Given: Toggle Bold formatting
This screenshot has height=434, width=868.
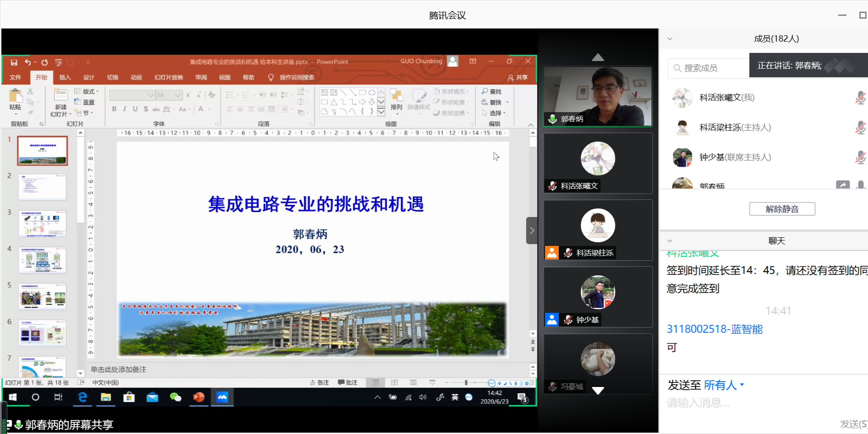Looking at the screenshot, I should click(x=114, y=109).
